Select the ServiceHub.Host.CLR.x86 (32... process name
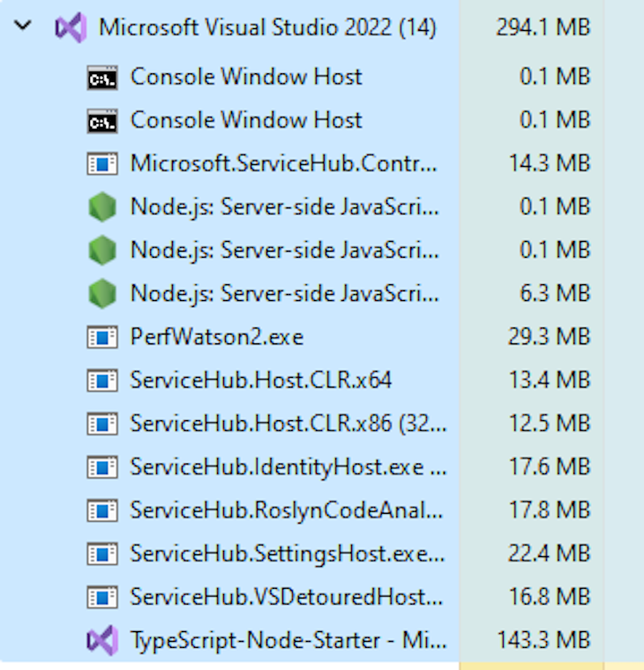This screenshot has width=644, height=670. point(288,424)
